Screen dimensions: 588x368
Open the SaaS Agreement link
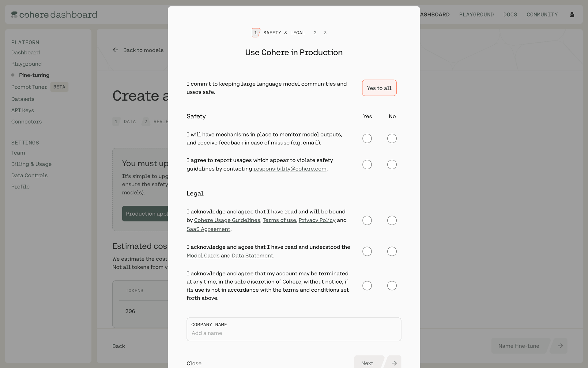[x=208, y=229]
